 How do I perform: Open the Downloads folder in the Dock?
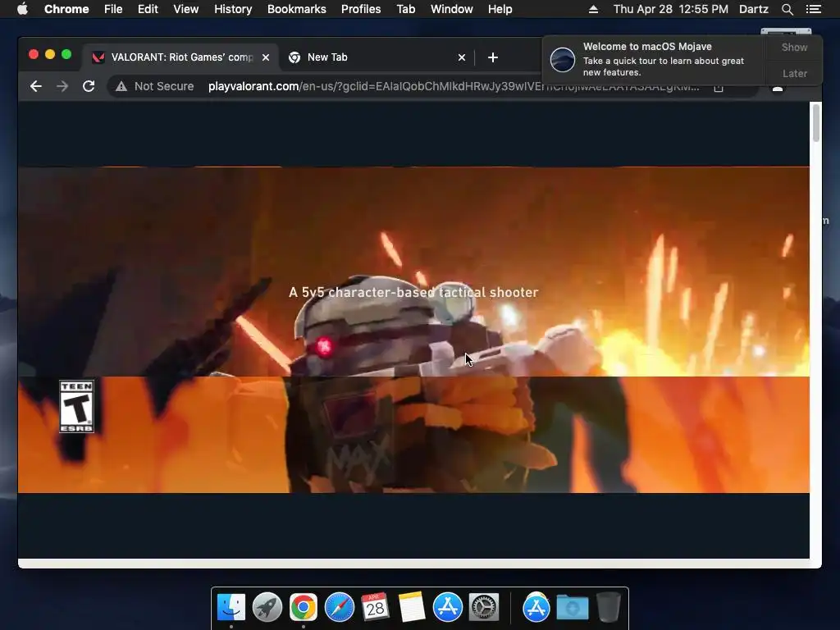point(572,608)
